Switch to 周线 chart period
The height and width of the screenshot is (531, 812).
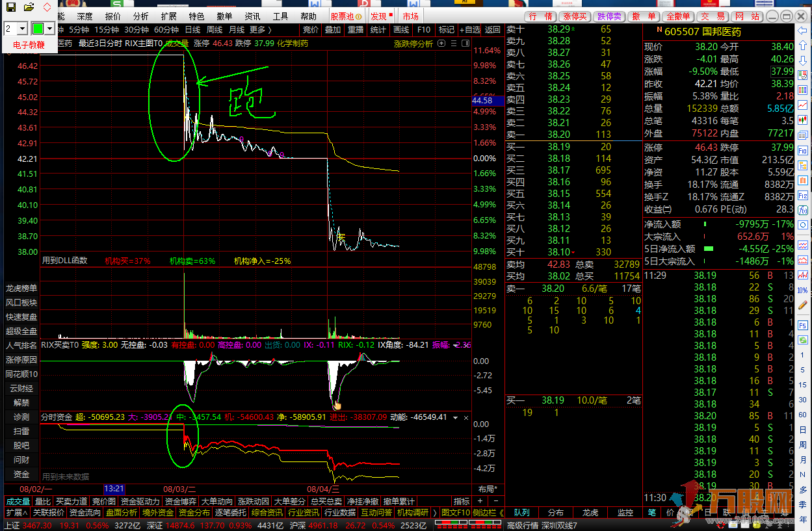pos(215,30)
